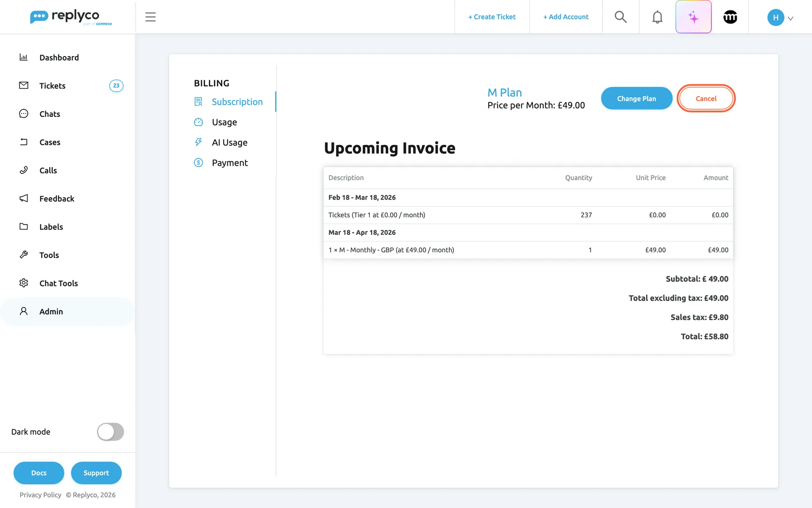Open the Subscription billing tab
Screen dimensions: 812x508
pos(237,102)
